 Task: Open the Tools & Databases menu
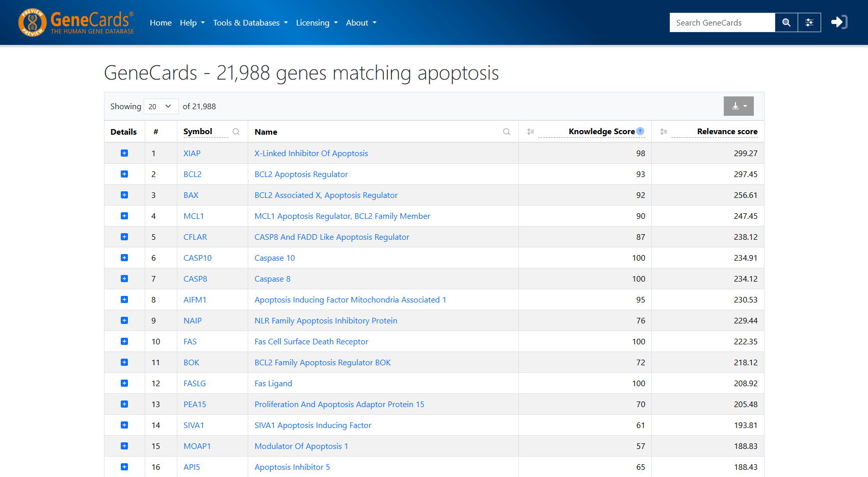pyautogui.click(x=250, y=22)
